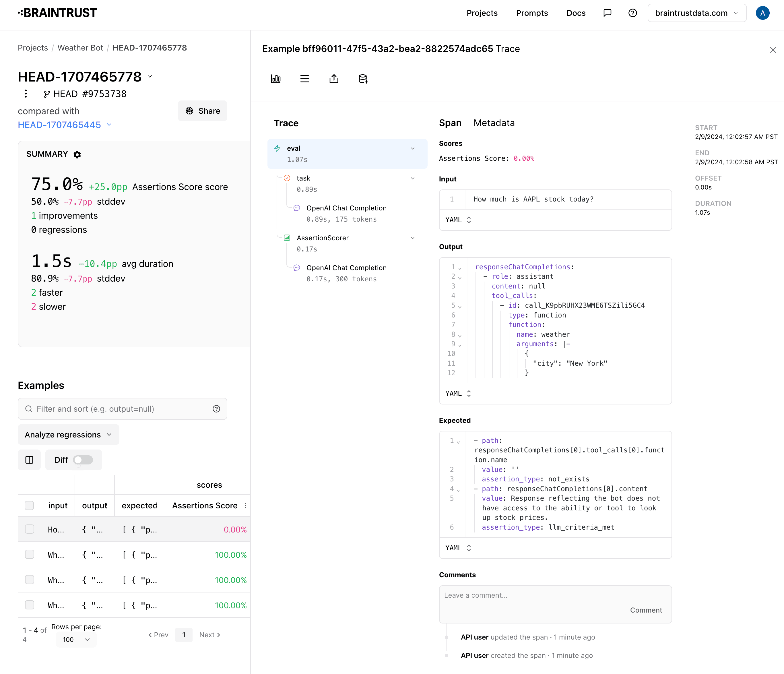
Task: Check the checkbox for the 0.00% row
Action: 29,529
